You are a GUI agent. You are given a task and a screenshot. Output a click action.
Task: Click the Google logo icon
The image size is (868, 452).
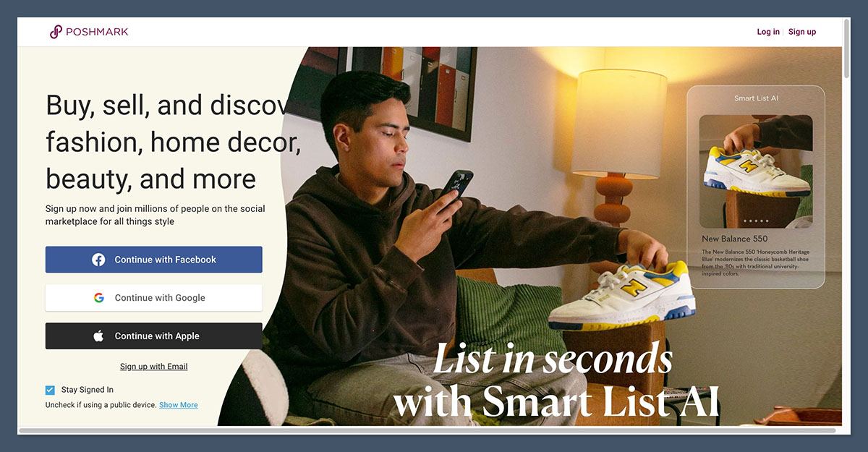point(98,298)
